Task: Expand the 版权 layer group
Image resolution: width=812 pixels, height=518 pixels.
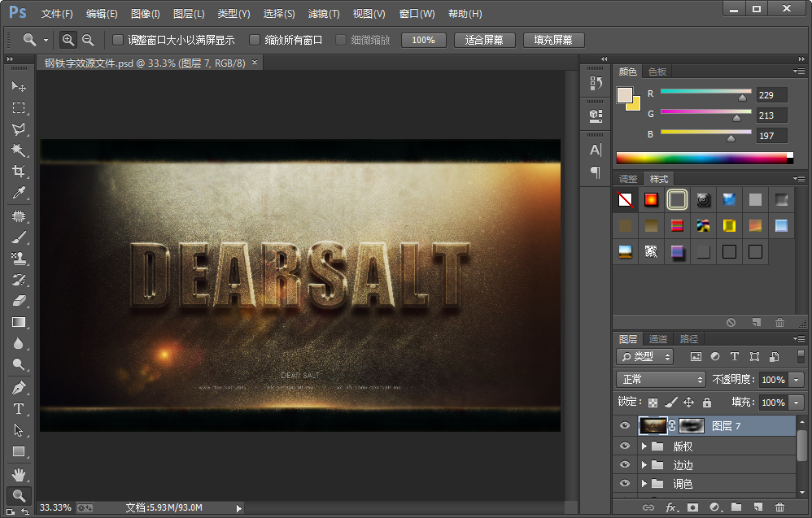Action: click(x=644, y=446)
